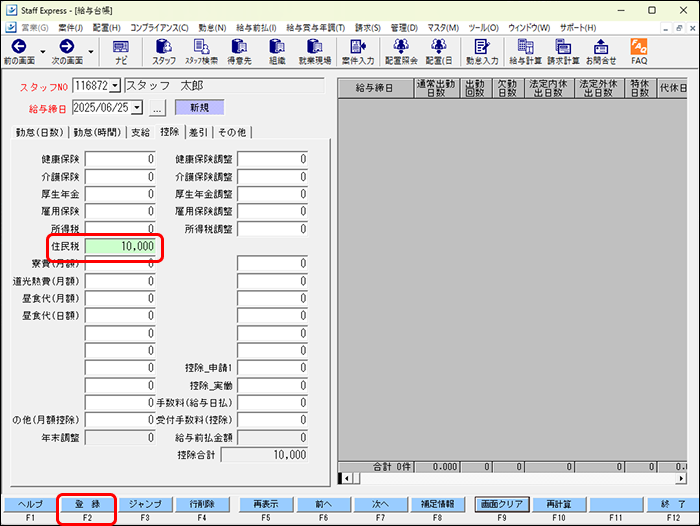Switch to the 勤怠(時間) tab
700x526 pixels.
click(x=97, y=132)
